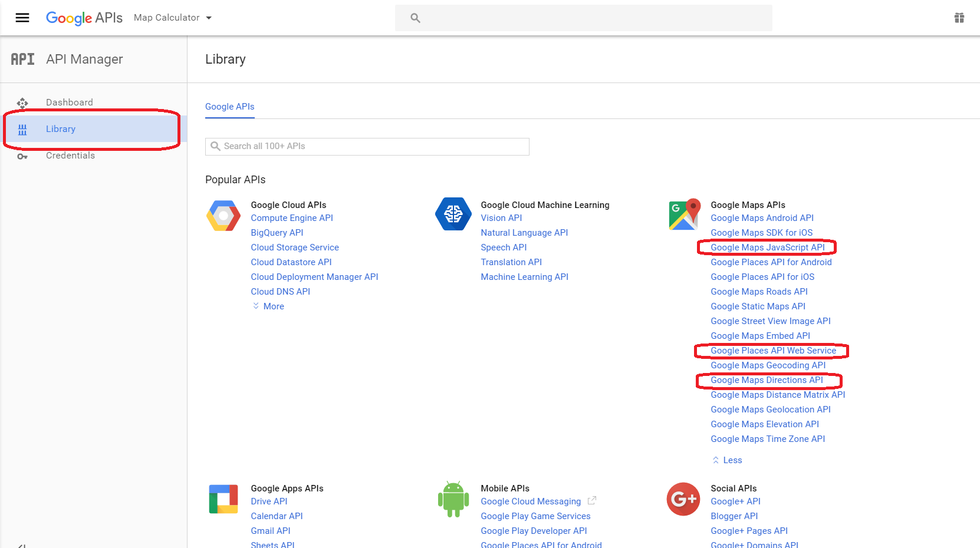The width and height of the screenshot is (980, 548).
Task: Open Google Static Maps API
Action: point(758,306)
